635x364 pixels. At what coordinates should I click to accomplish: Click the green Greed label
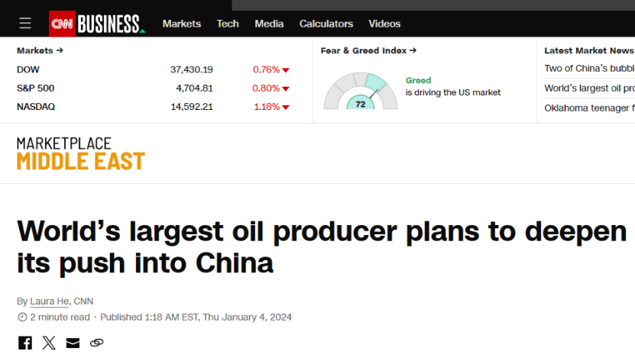(x=418, y=80)
